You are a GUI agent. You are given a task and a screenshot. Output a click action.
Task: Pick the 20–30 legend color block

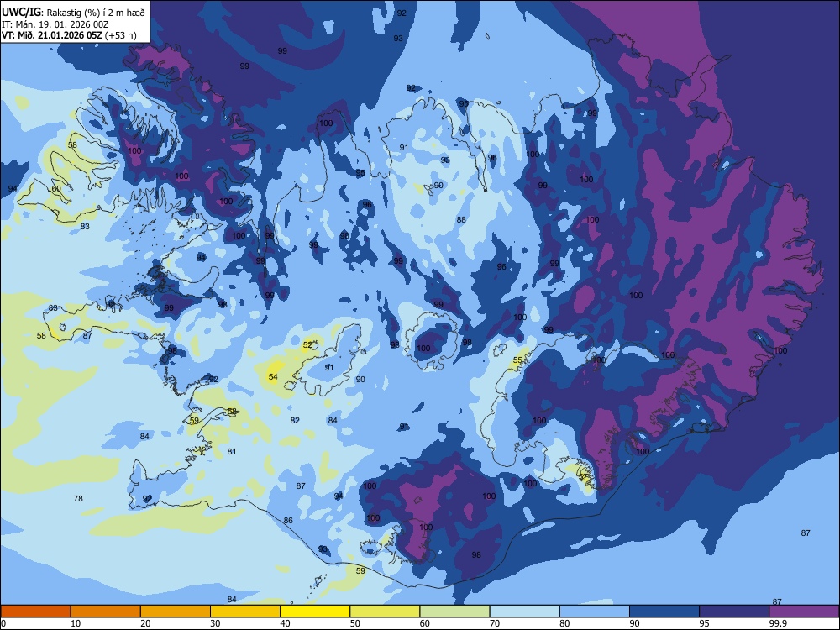pyautogui.click(x=176, y=612)
